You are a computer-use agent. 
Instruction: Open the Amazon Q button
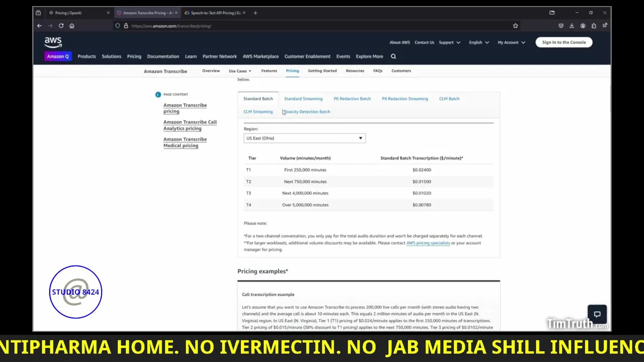click(x=58, y=56)
